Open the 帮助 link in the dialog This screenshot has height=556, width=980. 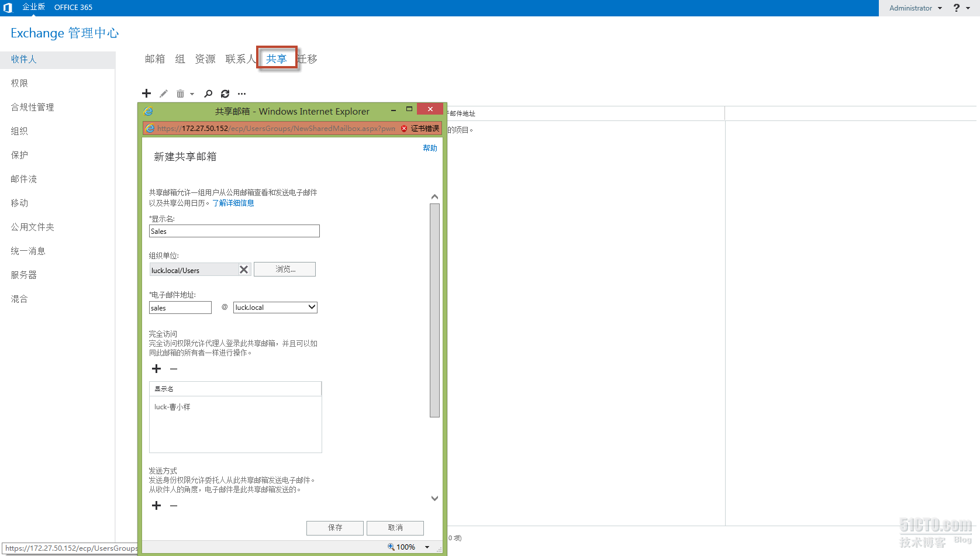point(430,149)
